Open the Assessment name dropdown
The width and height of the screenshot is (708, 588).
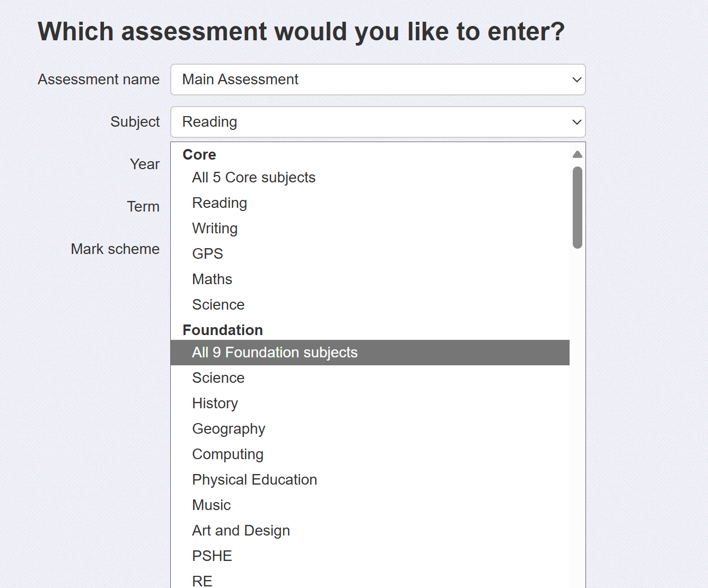click(378, 80)
